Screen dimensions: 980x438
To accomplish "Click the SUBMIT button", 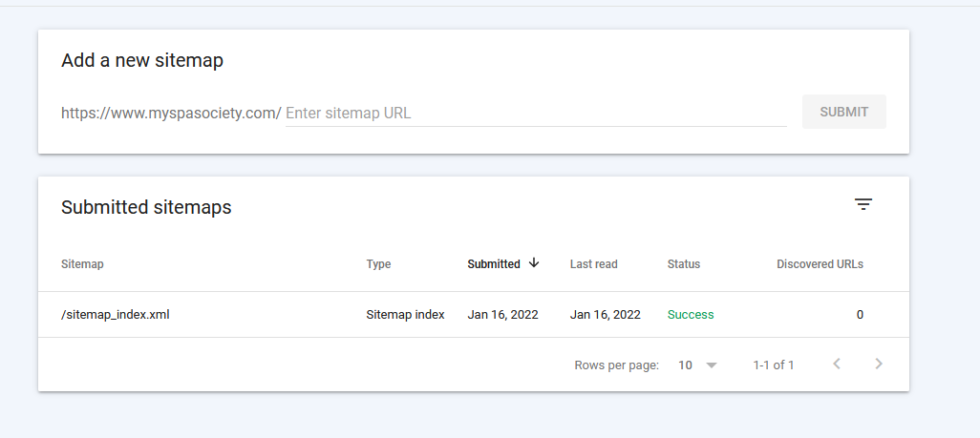I will coord(843,112).
